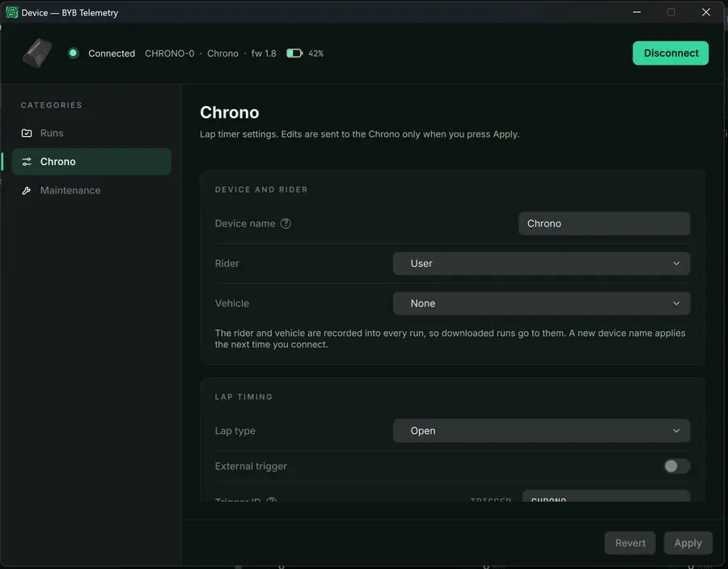Click the BYB Telemetry app logo icon

[x=11, y=12]
